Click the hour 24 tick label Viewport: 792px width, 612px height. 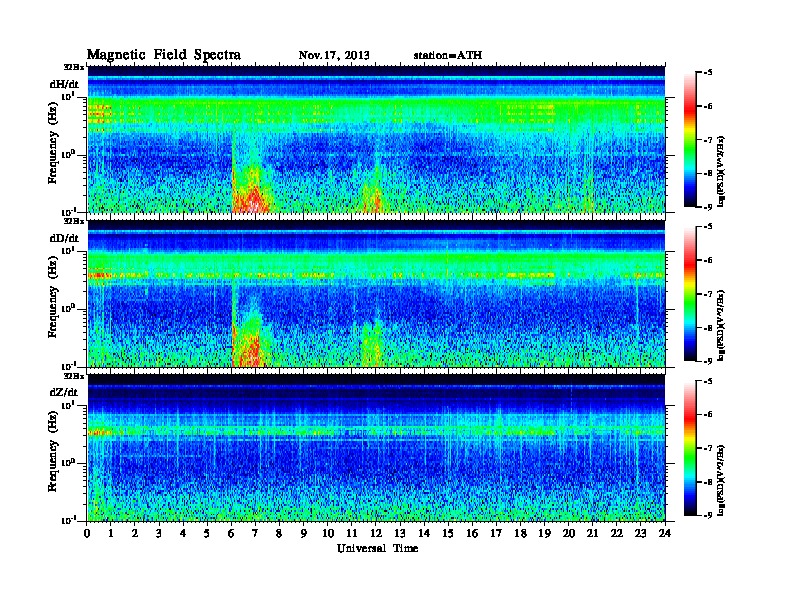pyautogui.click(x=665, y=533)
